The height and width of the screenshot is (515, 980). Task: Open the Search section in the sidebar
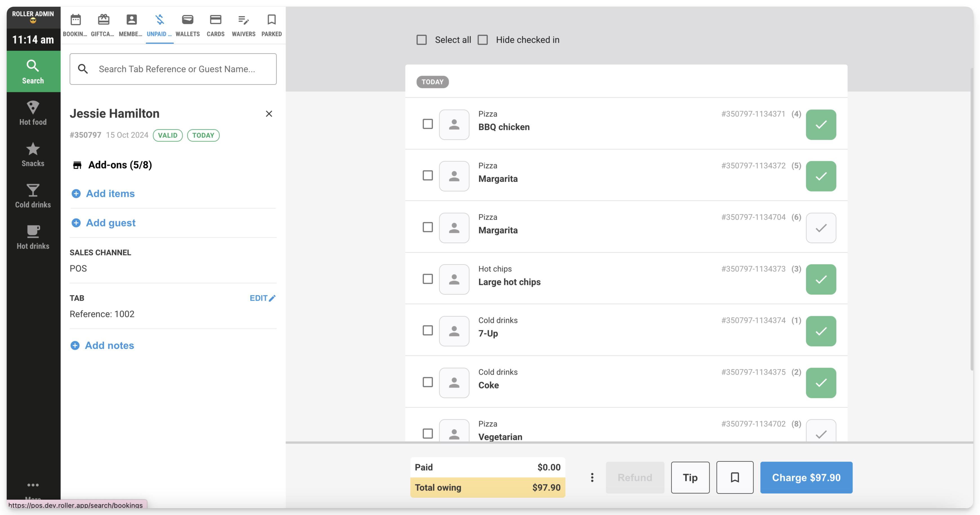point(33,71)
